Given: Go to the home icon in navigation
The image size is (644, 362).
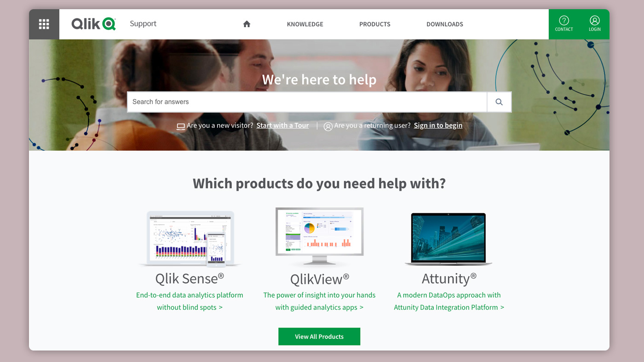Looking at the screenshot, I should 247,24.
